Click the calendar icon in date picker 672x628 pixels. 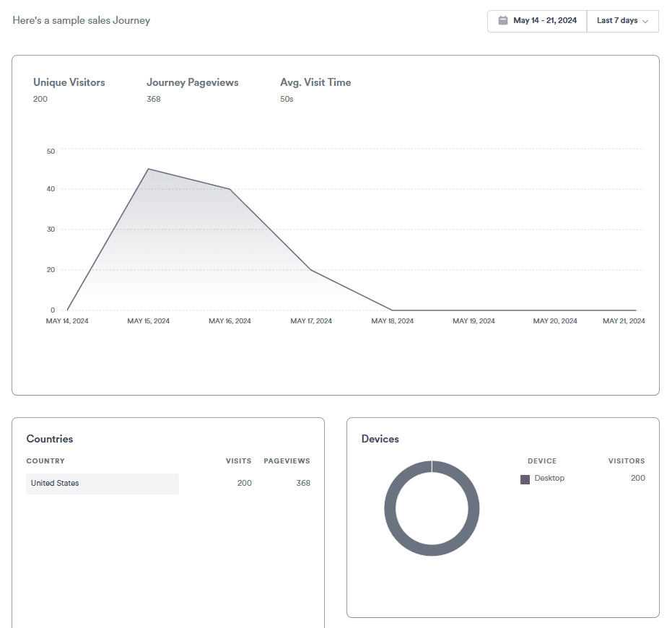pos(503,21)
